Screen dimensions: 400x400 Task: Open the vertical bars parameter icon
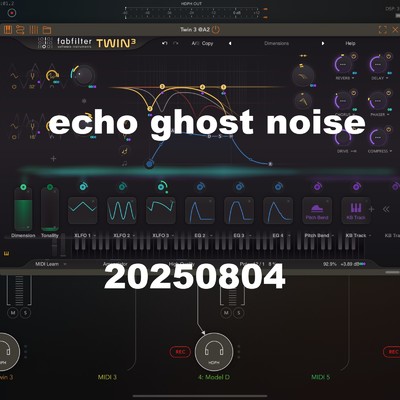click(34, 30)
